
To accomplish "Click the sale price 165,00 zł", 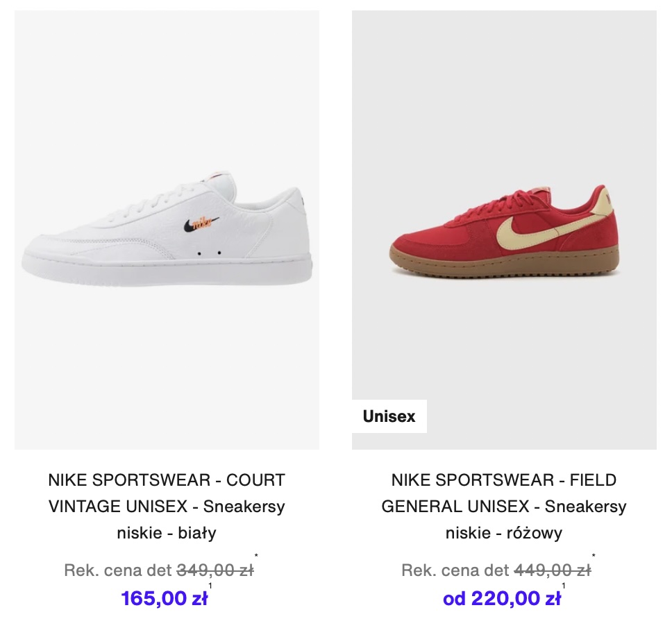I will tap(165, 598).
